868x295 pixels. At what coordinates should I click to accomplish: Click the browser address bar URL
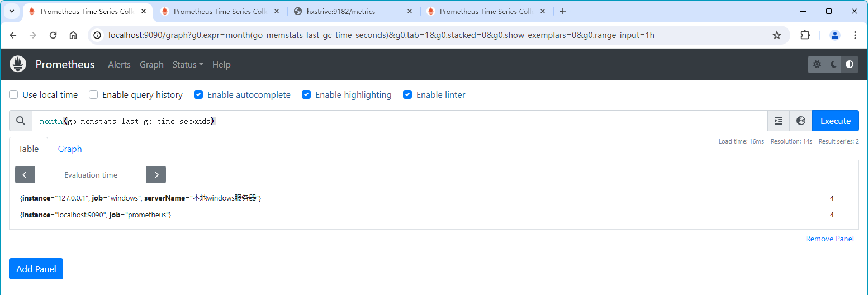[381, 35]
